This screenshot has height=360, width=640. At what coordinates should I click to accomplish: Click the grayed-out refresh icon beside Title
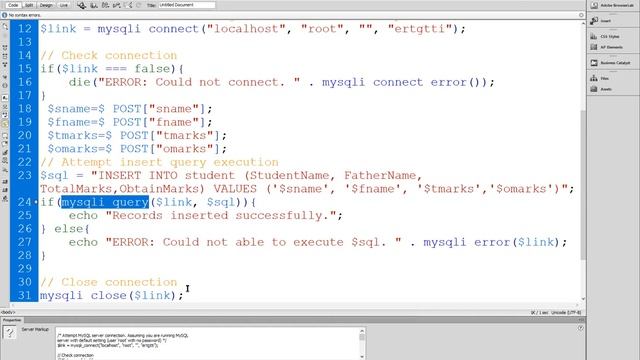[x=138, y=5]
